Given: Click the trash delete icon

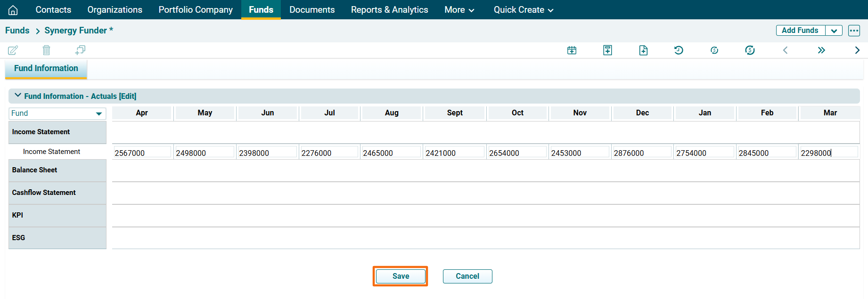Looking at the screenshot, I should tap(46, 50).
